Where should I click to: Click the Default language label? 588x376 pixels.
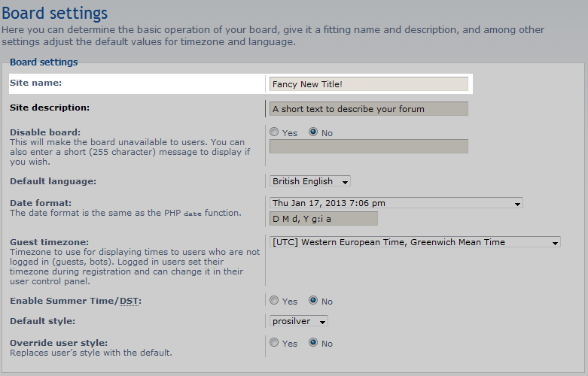[x=53, y=181]
